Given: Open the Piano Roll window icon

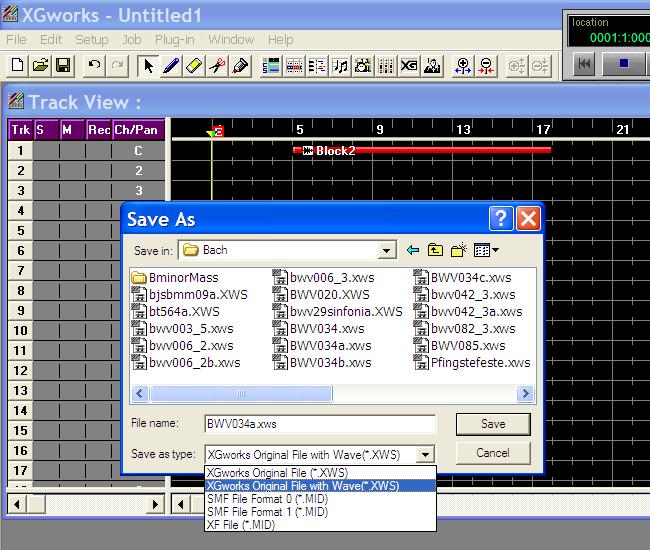Looking at the screenshot, I should coord(294,65).
